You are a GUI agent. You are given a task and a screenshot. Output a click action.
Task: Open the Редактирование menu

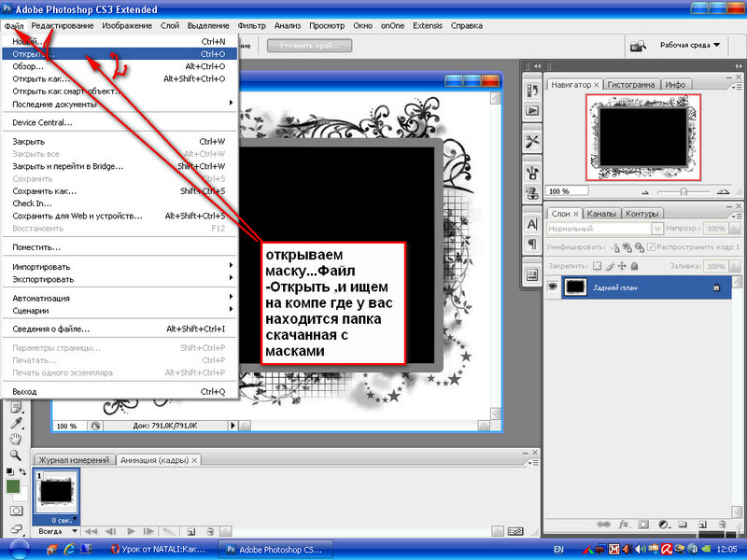pyautogui.click(x=63, y=26)
